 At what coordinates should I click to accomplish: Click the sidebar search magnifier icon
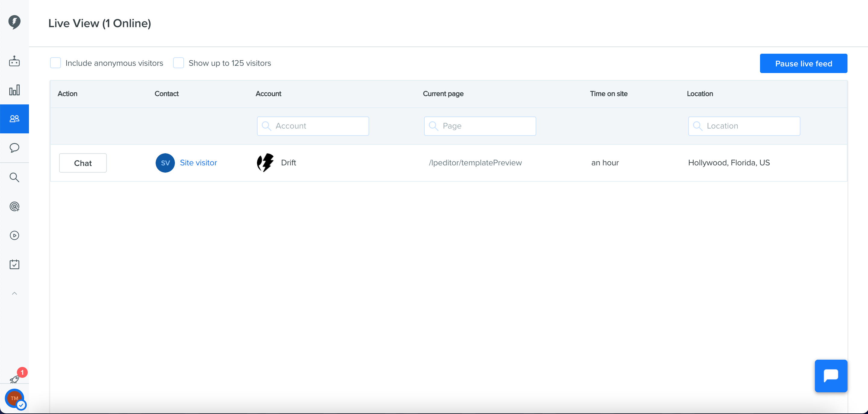[x=14, y=177]
